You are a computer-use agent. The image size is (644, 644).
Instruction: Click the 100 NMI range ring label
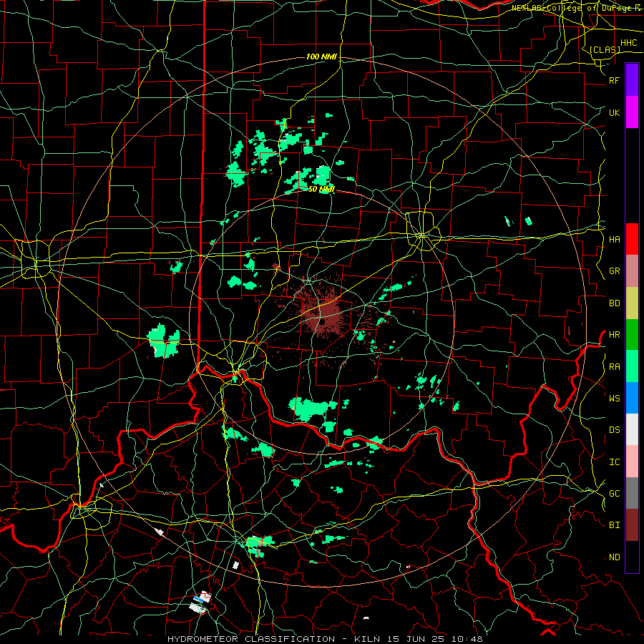click(321, 57)
